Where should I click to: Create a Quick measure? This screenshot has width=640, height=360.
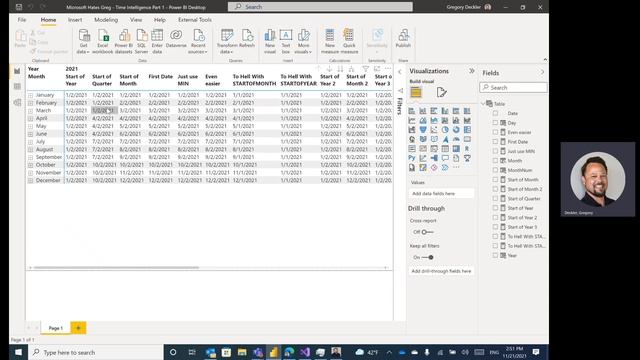[349, 42]
